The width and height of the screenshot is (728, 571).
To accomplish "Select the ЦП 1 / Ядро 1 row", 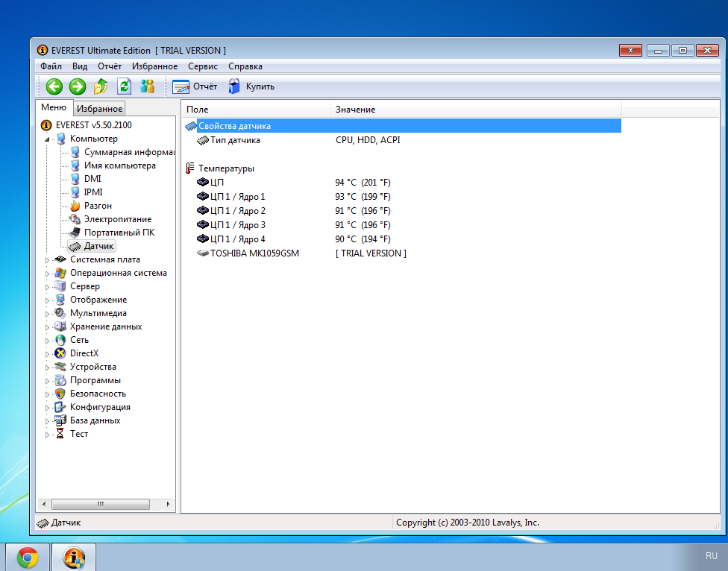I will [403, 197].
